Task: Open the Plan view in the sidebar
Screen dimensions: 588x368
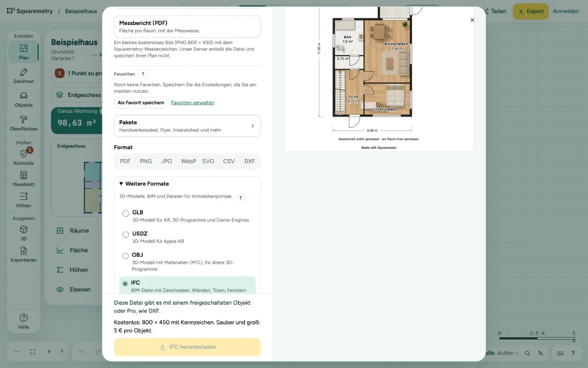Action: click(x=24, y=52)
